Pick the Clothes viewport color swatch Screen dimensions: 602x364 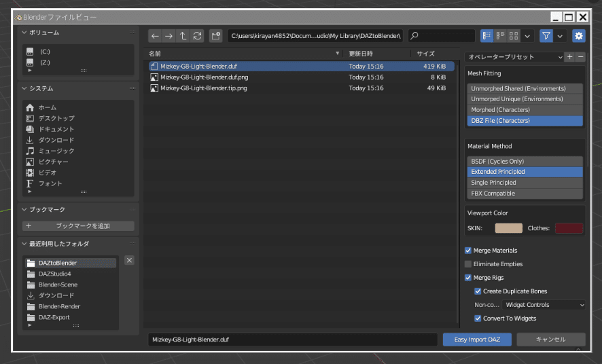(569, 228)
